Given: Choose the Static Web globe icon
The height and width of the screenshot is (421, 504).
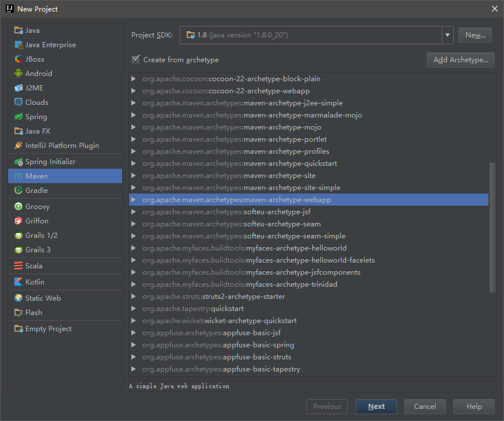Looking at the screenshot, I should coord(18,298).
